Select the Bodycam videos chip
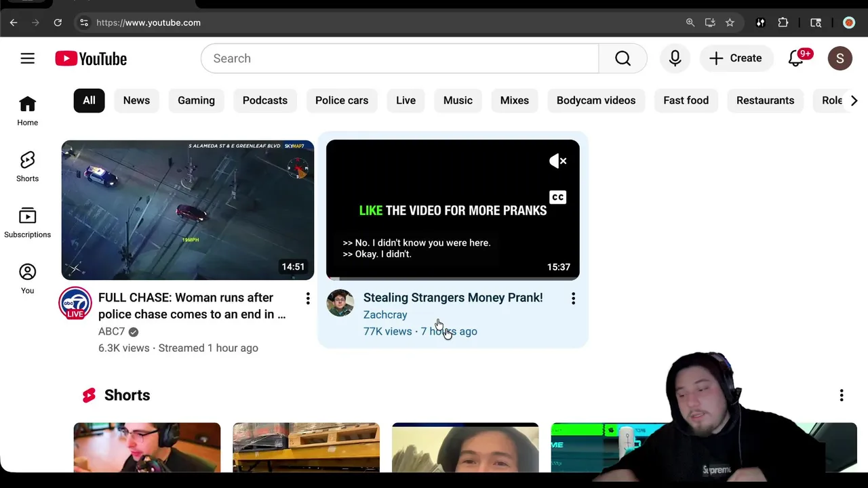 [x=596, y=100]
